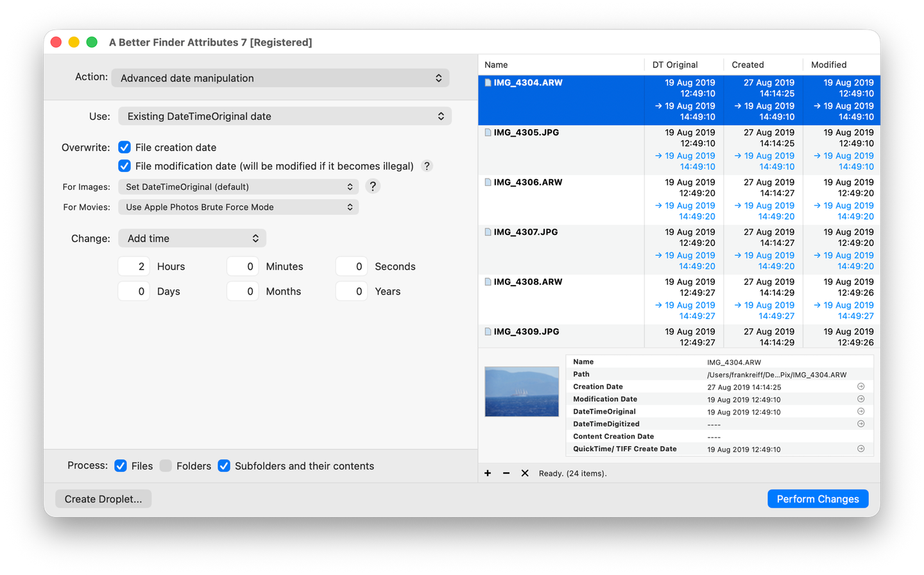This screenshot has height=575, width=924.
Task: Click file icon of IMG_4309.JPG
Action: click(x=488, y=331)
